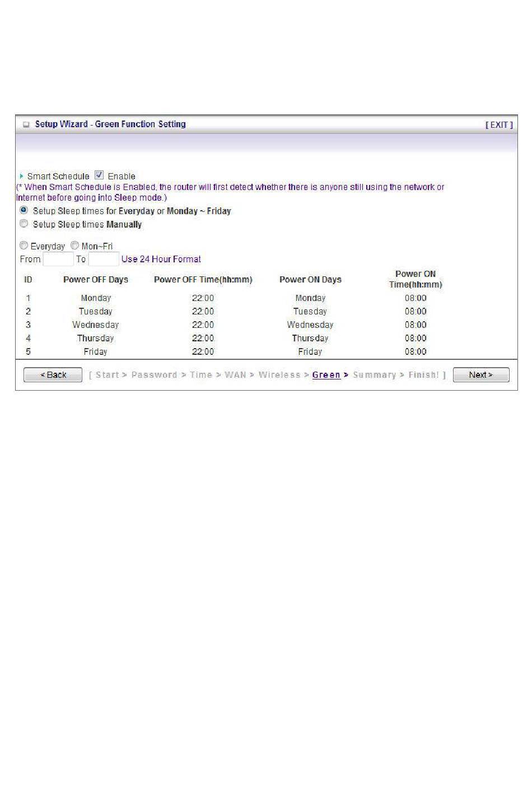Click the Power OFF Time(hh:mm) column header
This screenshot has height=792, width=532.
pyautogui.click(x=203, y=279)
